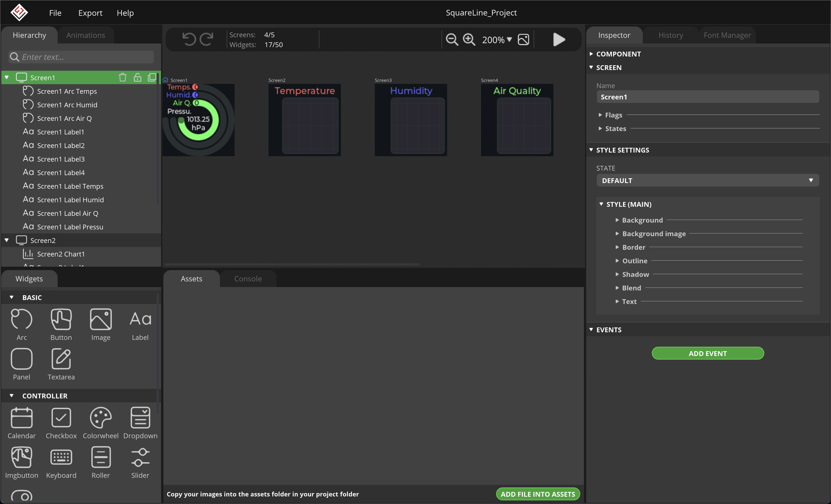The width and height of the screenshot is (831, 504).
Task: Click ADD FILE INTO ASSETS
Action: pyautogui.click(x=538, y=494)
